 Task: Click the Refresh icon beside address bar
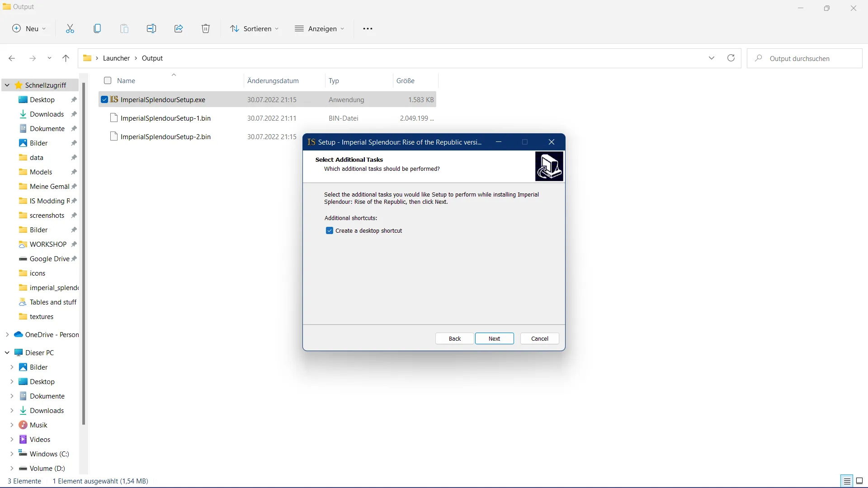(x=731, y=58)
